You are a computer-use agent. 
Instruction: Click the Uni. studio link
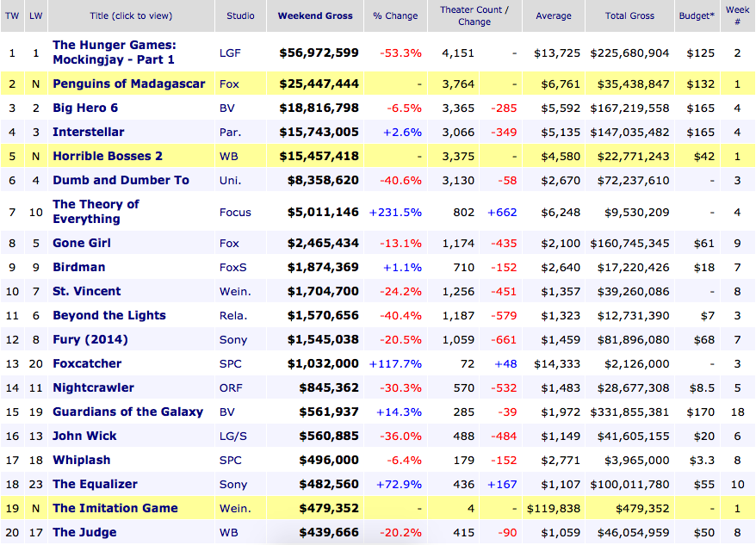[x=230, y=181]
